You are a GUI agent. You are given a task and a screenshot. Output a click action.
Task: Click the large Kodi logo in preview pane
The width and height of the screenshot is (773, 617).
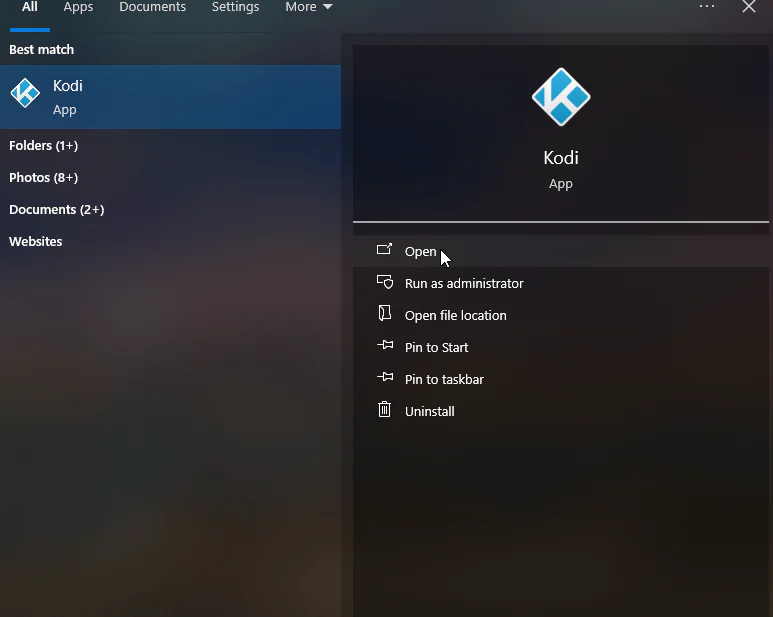coord(561,97)
